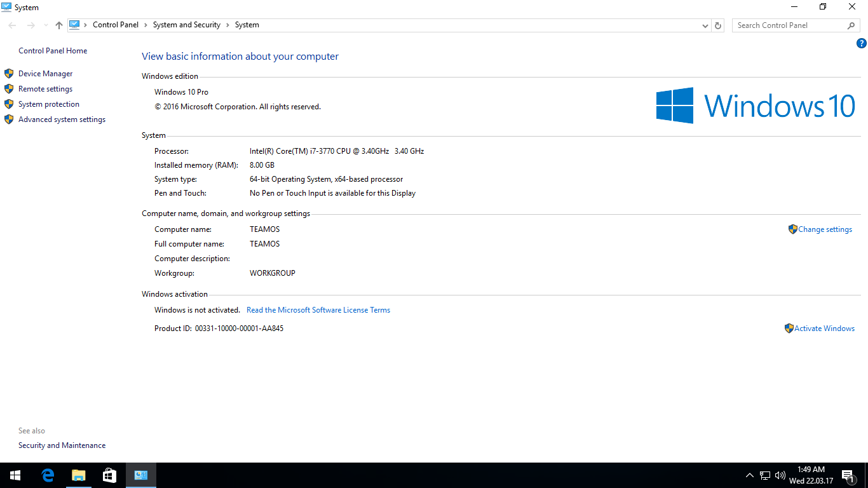
Task: Click the Search Control Panel field
Action: (x=796, y=25)
